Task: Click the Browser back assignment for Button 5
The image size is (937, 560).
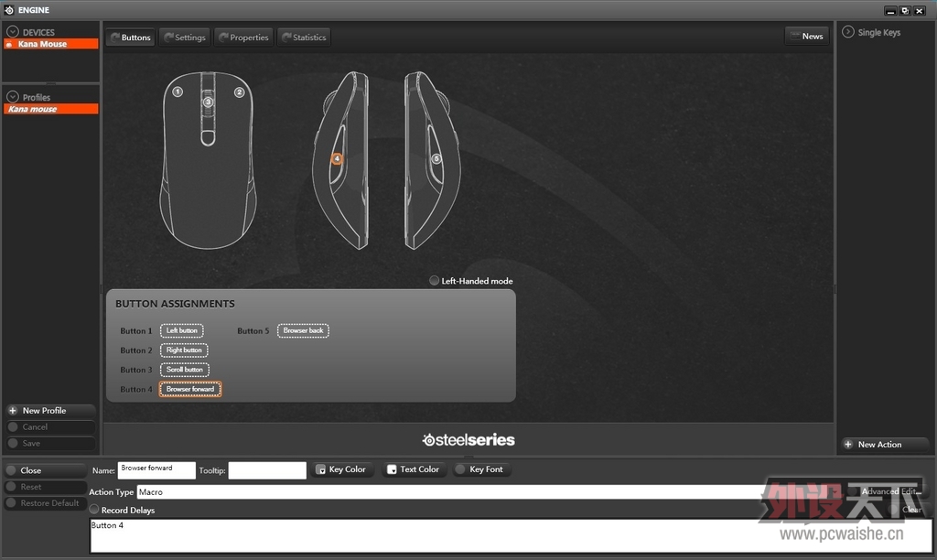Action: [x=303, y=330]
